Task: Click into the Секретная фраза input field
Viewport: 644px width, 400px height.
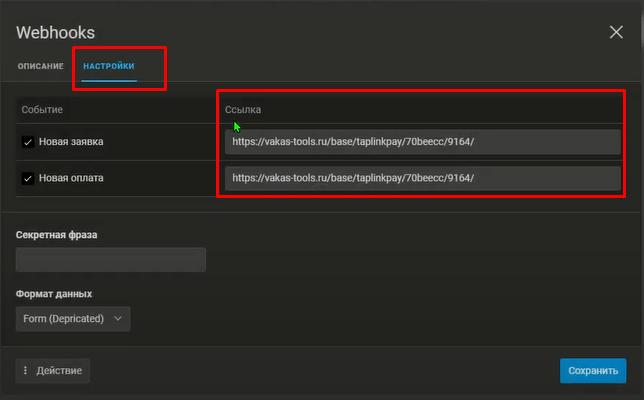Action: coord(111,260)
